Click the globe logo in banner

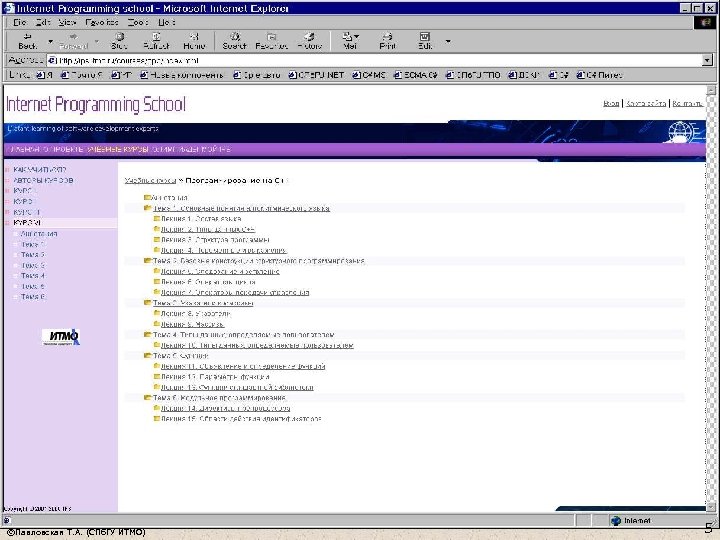click(x=681, y=132)
